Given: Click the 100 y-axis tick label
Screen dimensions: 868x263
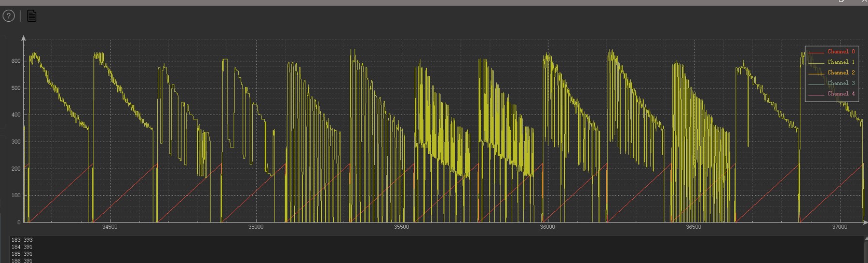Looking at the screenshot, I should [x=16, y=196].
